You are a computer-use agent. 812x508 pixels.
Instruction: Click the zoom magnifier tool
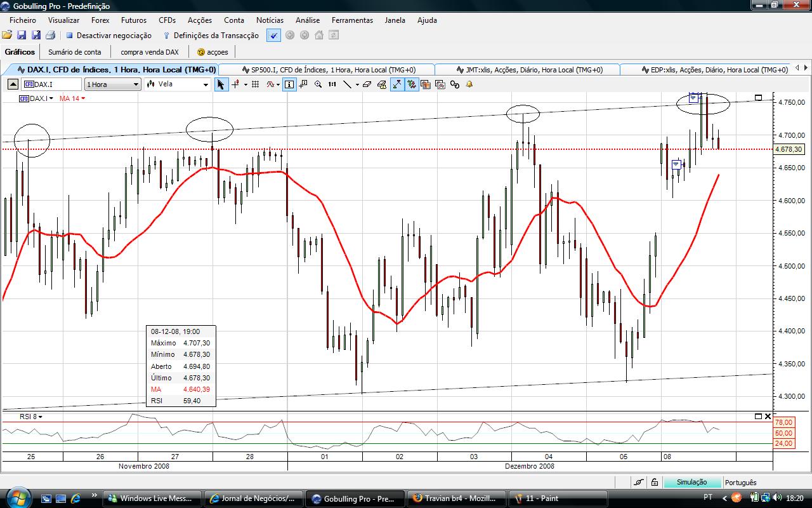pos(318,84)
